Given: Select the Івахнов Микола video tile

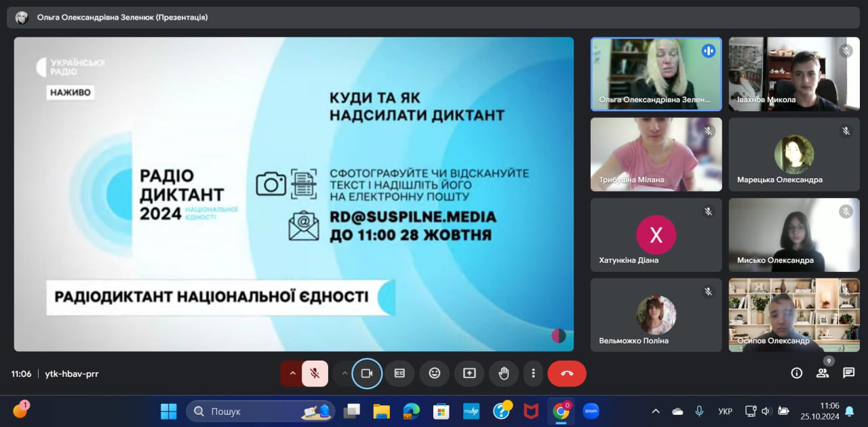Looking at the screenshot, I should click(x=794, y=74).
